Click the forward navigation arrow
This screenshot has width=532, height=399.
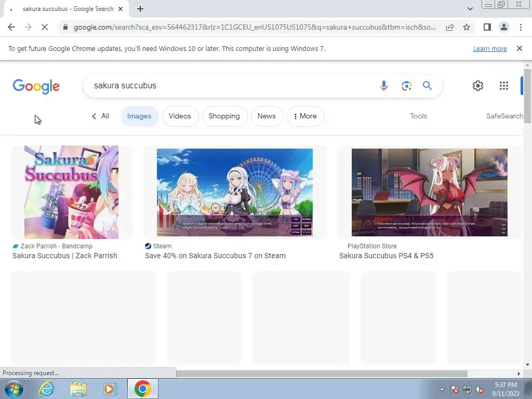click(x=28, y=27)
